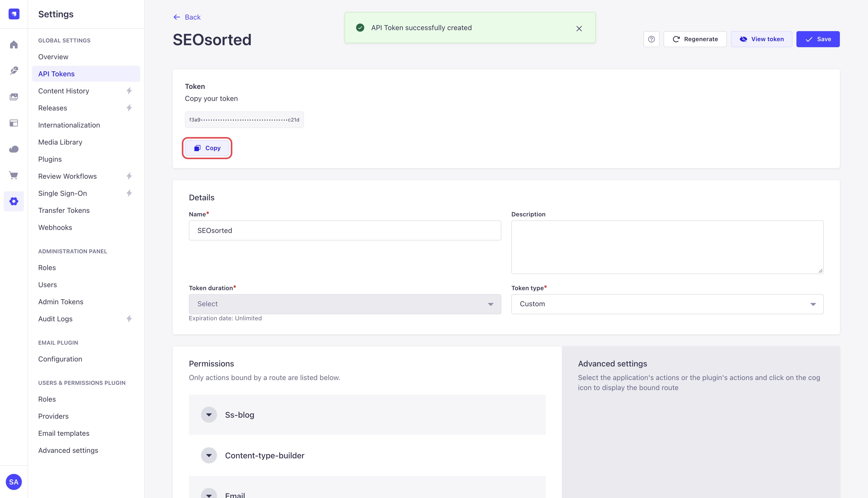
Task: Click the lightning icon beside Single Sign-On
Action: click(129, 193)
